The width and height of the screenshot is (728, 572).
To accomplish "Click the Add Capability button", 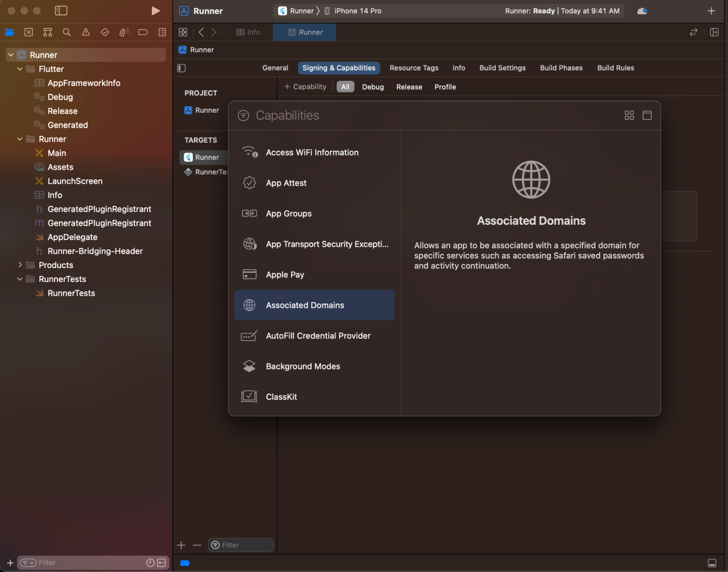I will click(305, 87).
